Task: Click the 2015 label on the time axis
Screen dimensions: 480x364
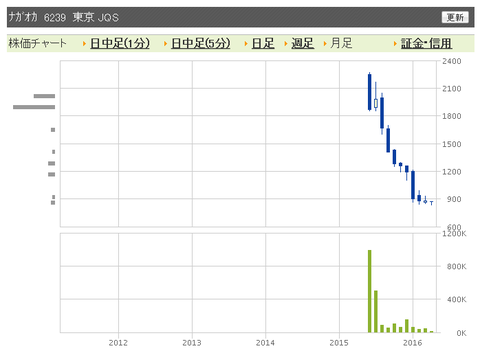Action: tap(339, 343)
